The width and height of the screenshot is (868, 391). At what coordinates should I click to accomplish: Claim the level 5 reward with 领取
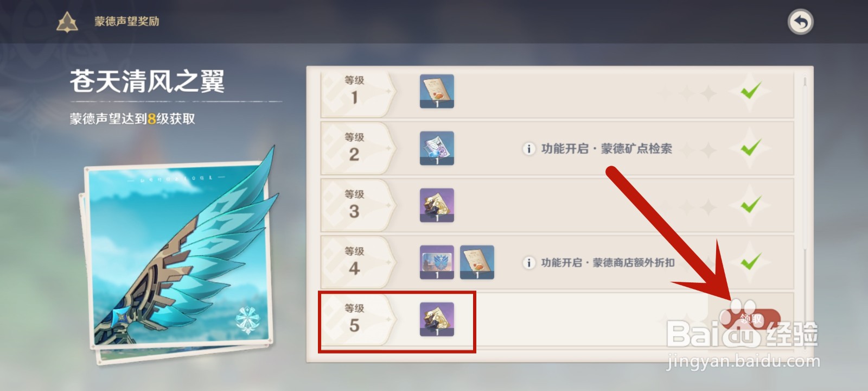click(x=751, y=319)
